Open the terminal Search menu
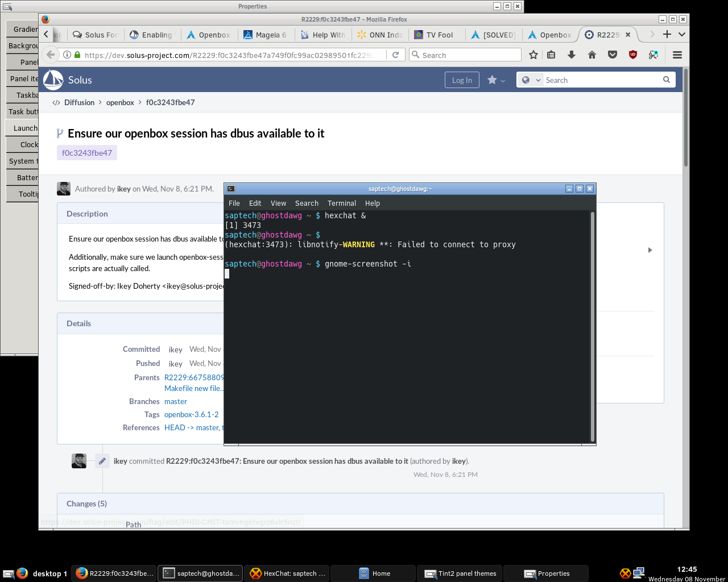The image size is (728, 582). 307,203
